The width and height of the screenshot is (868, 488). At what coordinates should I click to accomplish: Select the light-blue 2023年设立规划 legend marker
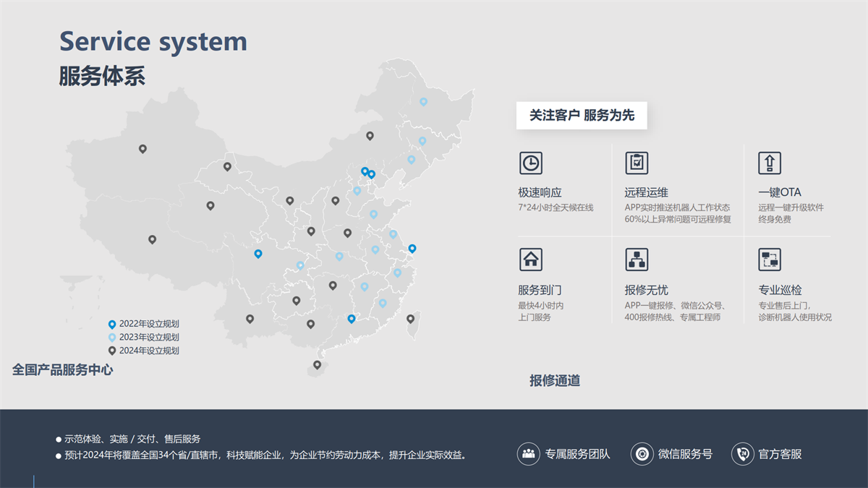[112, 338]
